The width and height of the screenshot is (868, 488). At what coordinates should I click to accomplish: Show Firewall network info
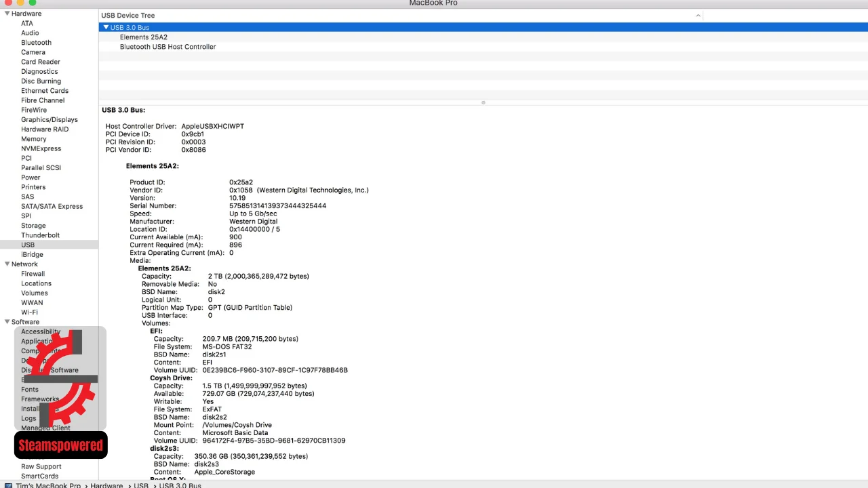pyautogui.click(x=33, y=274)
